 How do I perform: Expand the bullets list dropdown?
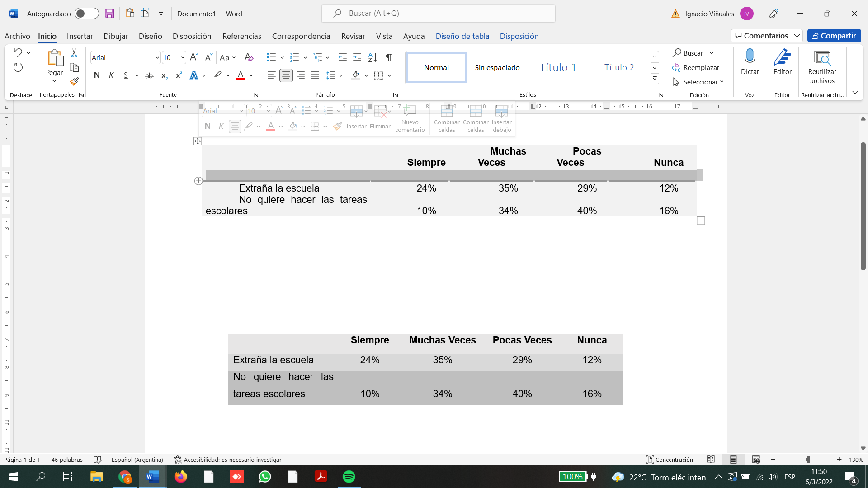pyautogui.click(x=282, y=57)
